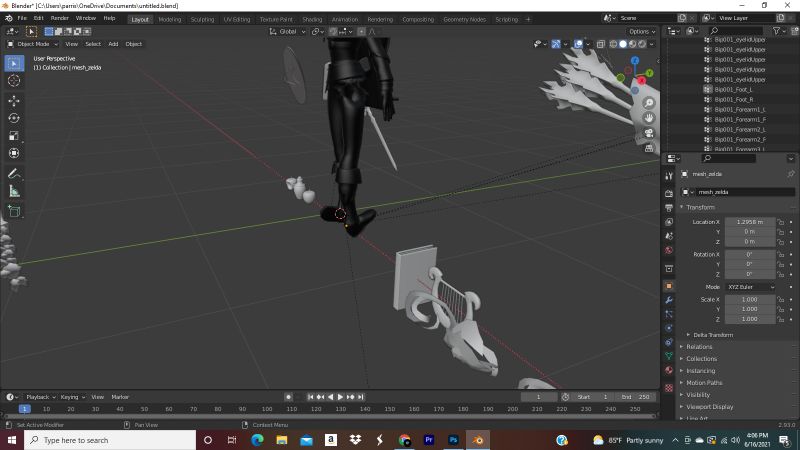Switch to Rendered viewport shading
The image size is (800, 450).
(x=642, y=44)
